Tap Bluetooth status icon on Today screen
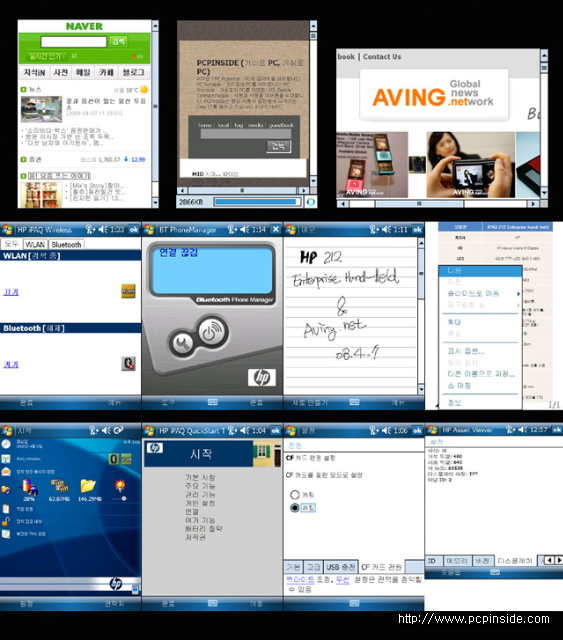The image size is (563, 640). (x=114, y=459)
